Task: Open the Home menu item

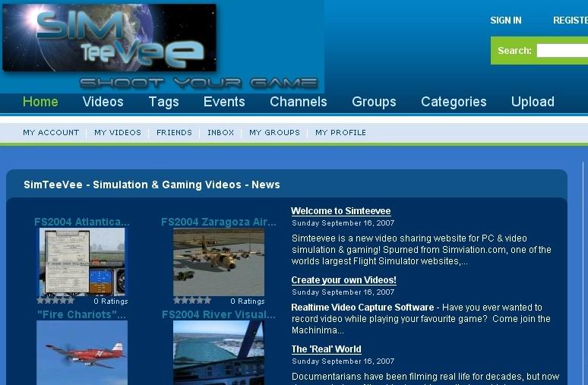Action: (x=40, y=102)
